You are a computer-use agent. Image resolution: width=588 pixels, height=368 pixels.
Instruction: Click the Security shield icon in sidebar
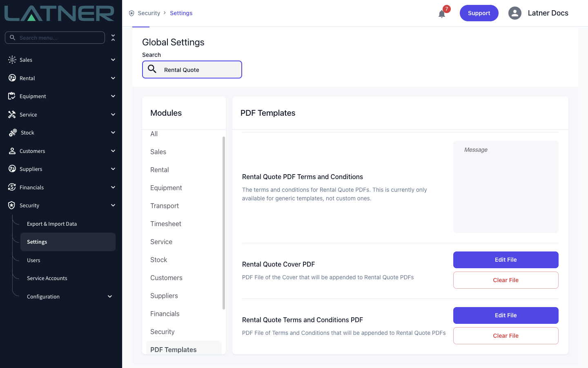[x=12, y=205]
